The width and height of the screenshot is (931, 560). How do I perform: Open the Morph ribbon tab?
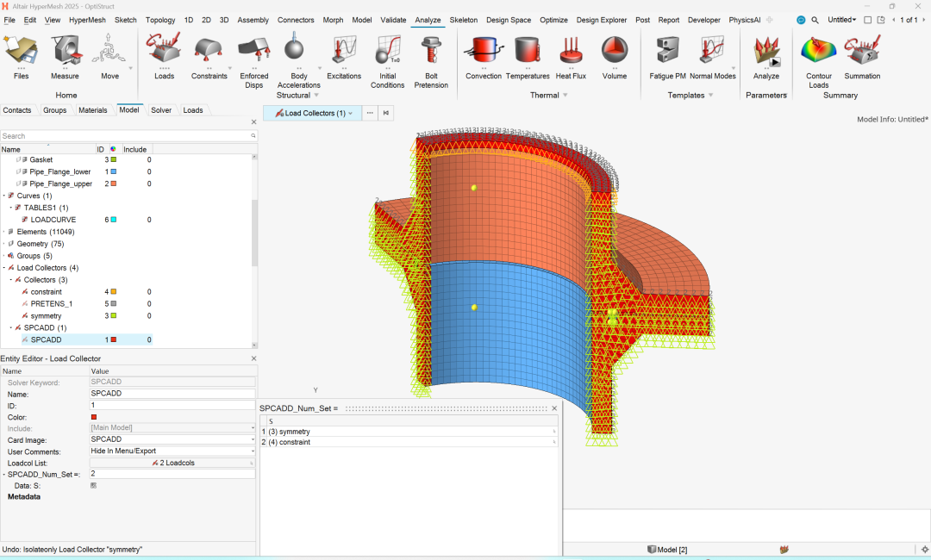tap(333, 20)
